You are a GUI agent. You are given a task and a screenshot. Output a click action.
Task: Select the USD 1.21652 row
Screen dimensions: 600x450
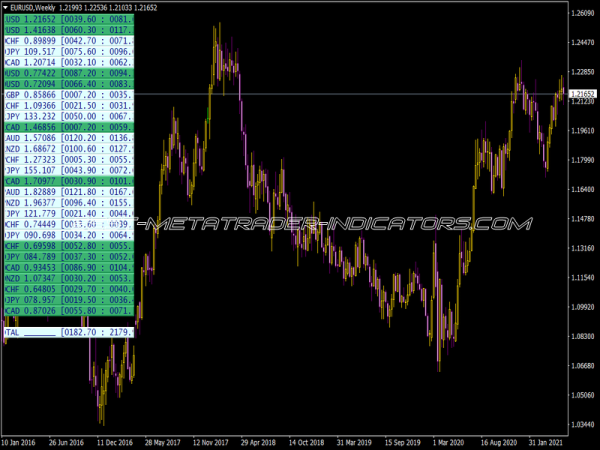tap(68, 19)
